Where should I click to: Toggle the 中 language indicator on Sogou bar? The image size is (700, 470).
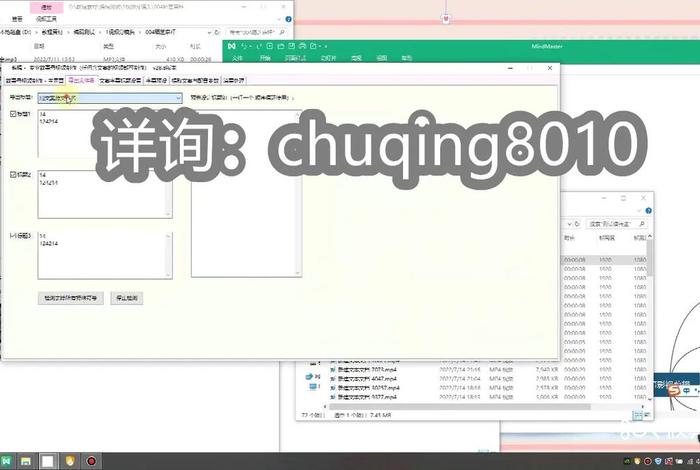click(x=686, y=391)
